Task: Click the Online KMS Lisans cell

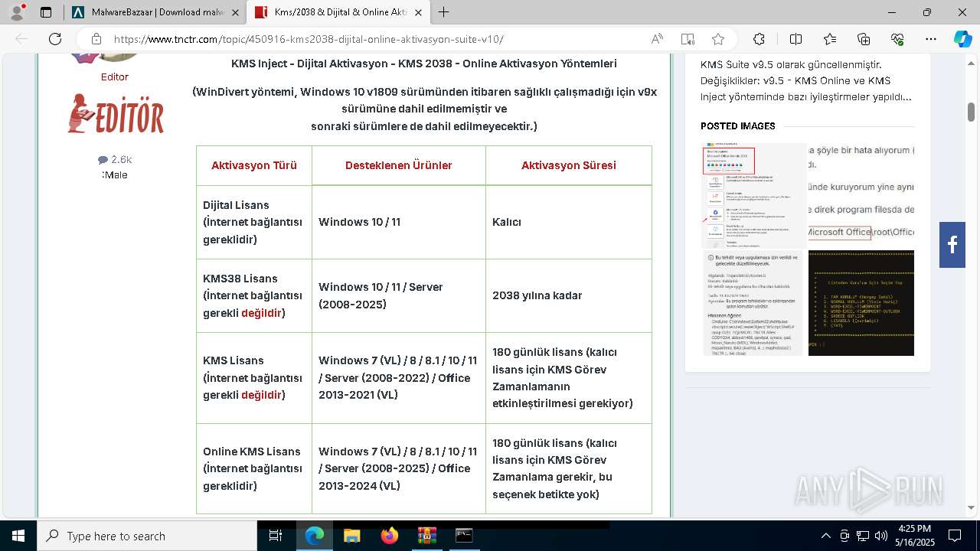Action: point(254,468)
